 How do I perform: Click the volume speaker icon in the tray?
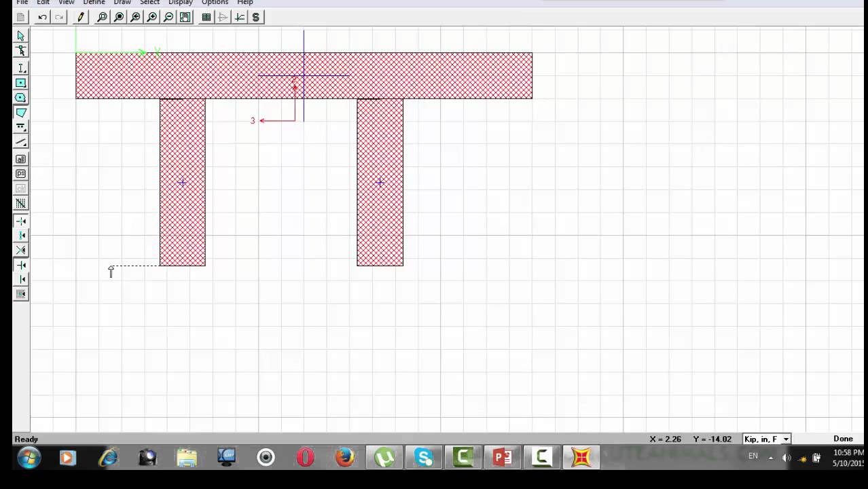786,458
